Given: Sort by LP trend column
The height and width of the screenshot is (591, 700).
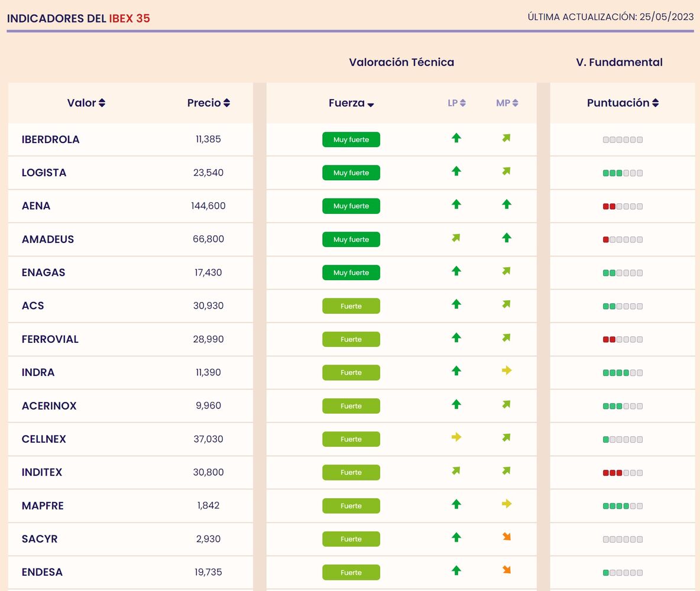Looking at the screenshot, I should tap(456, 103).
